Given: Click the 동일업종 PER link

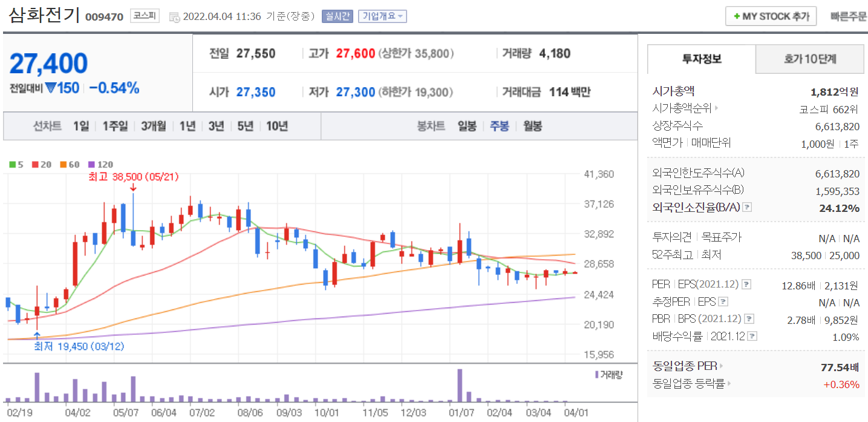Looking at the screenshot, I should pos(685,366).
